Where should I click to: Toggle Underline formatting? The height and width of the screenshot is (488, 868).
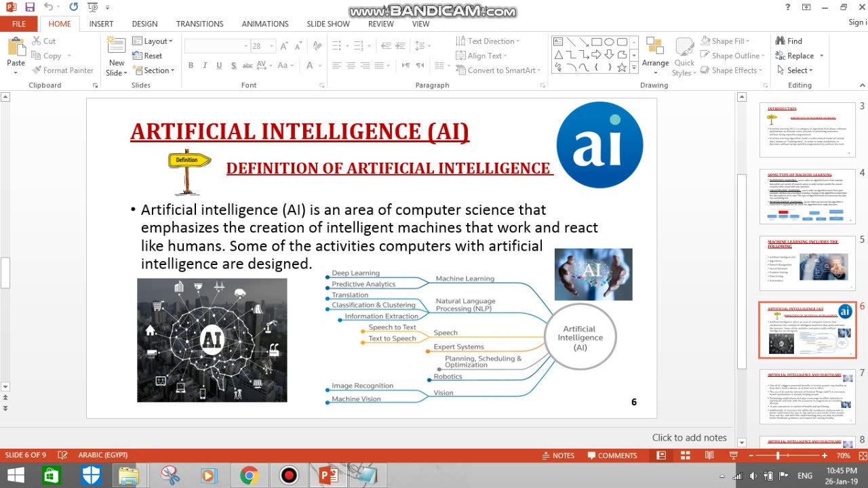[219, 66]
